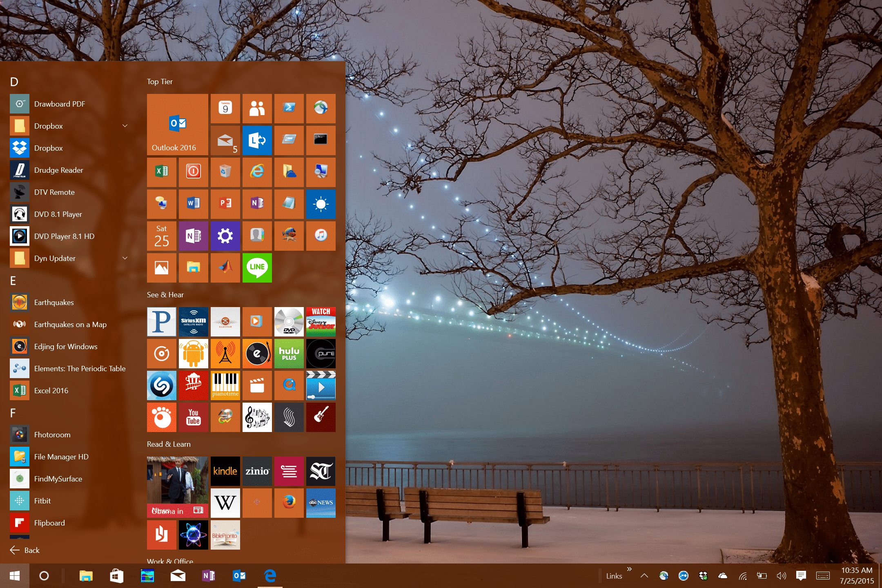882x588 pixels.
Task: Open the Firefox tile
Action: tap(289, 503)
